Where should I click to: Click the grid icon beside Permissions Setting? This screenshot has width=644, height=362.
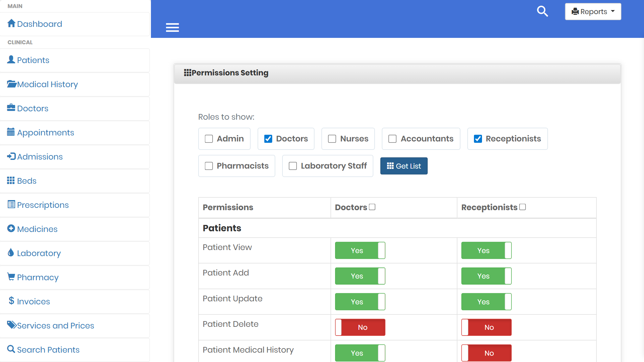point(187,73)
